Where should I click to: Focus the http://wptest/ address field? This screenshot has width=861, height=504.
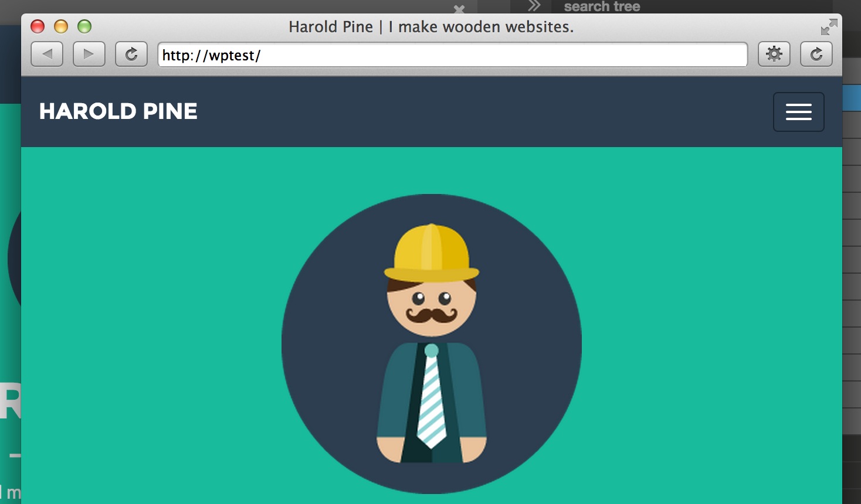pos(452,55)
